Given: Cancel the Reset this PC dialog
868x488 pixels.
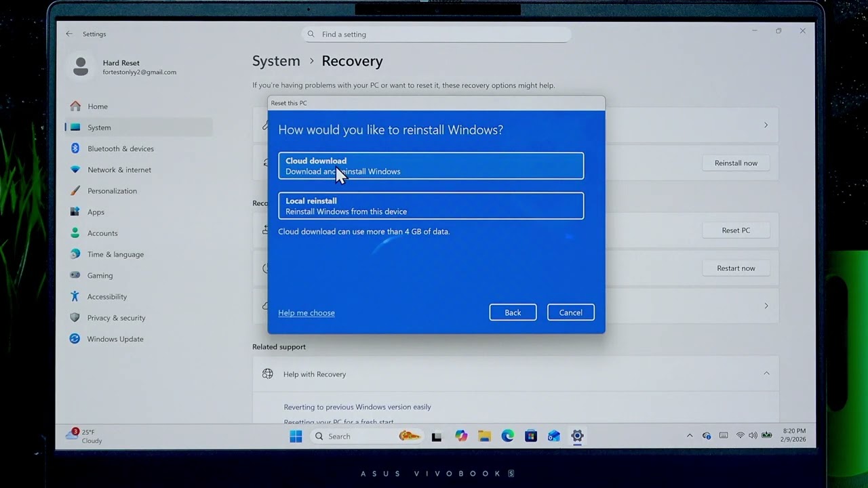Looking at the screenshot, I should 570,312.
